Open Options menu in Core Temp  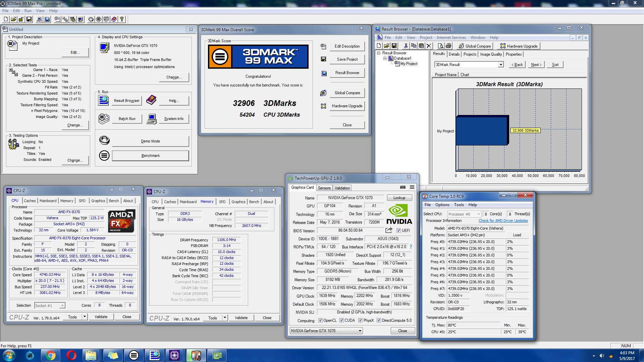pos(442,205)
